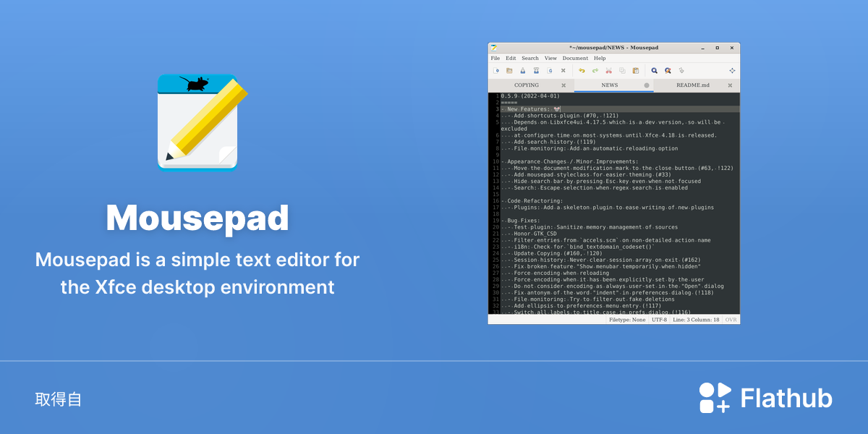The image size is (868, 434).
Task: Open the Search menu
Action: tap(530, 59)
